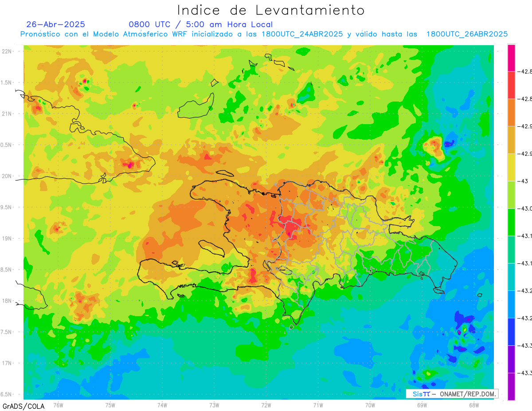Viewport: 532px width, 411px height.
Task: Click the date '26-Abr-2025'
Action: tap(55, 24)
